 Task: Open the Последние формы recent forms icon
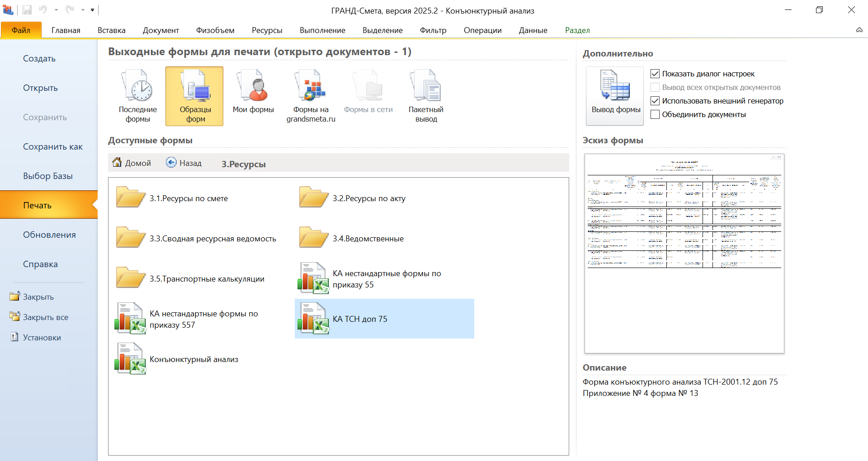[138, 96]
